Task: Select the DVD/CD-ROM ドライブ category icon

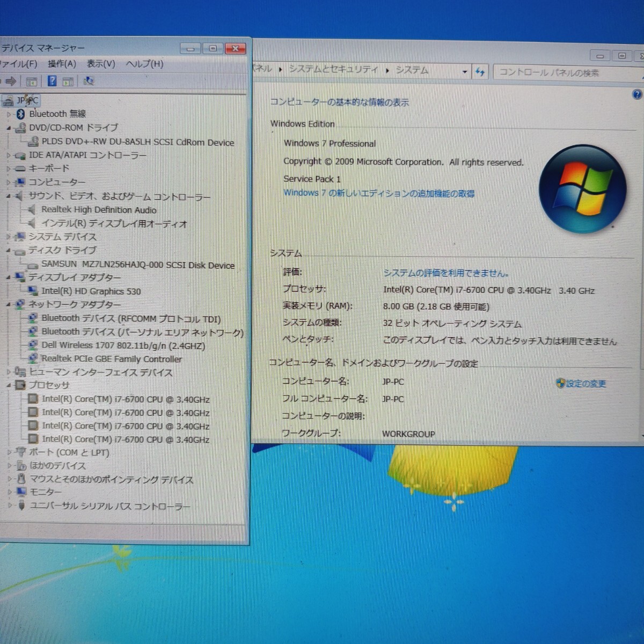Action: point(20,128)
